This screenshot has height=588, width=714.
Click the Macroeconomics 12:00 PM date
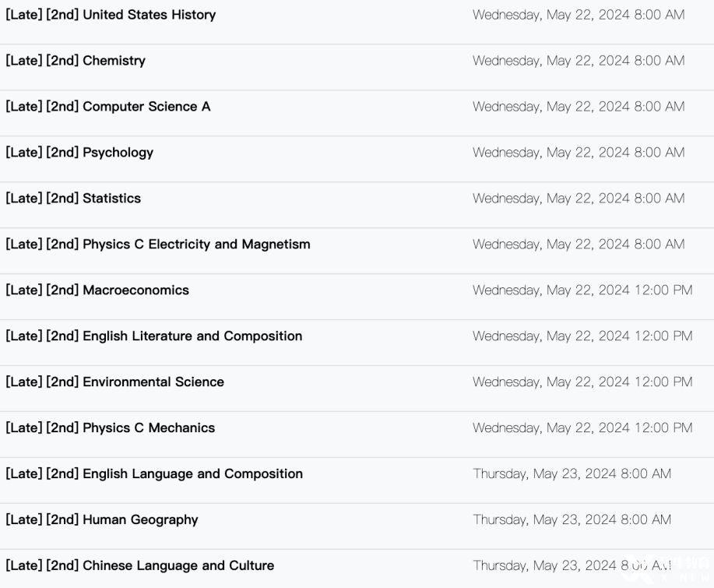click(582, 290)
